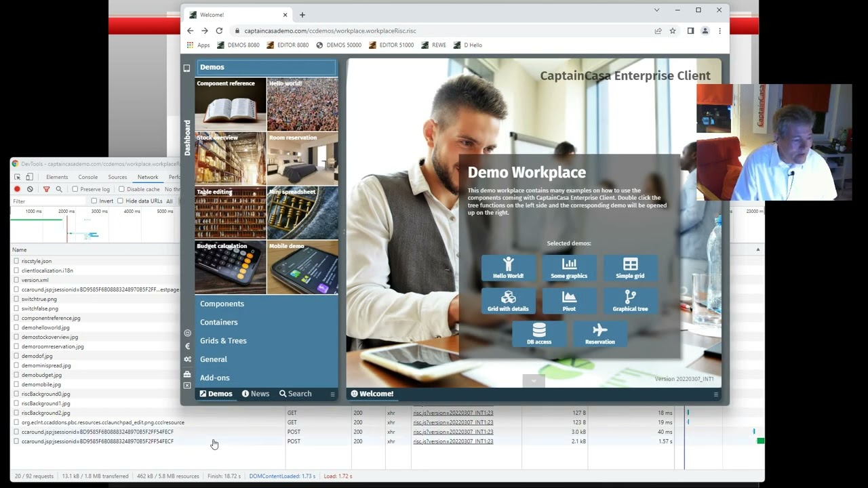Expand the Grids & Trees section
This screenshot has width=868, height=488.
click(267, 340)
